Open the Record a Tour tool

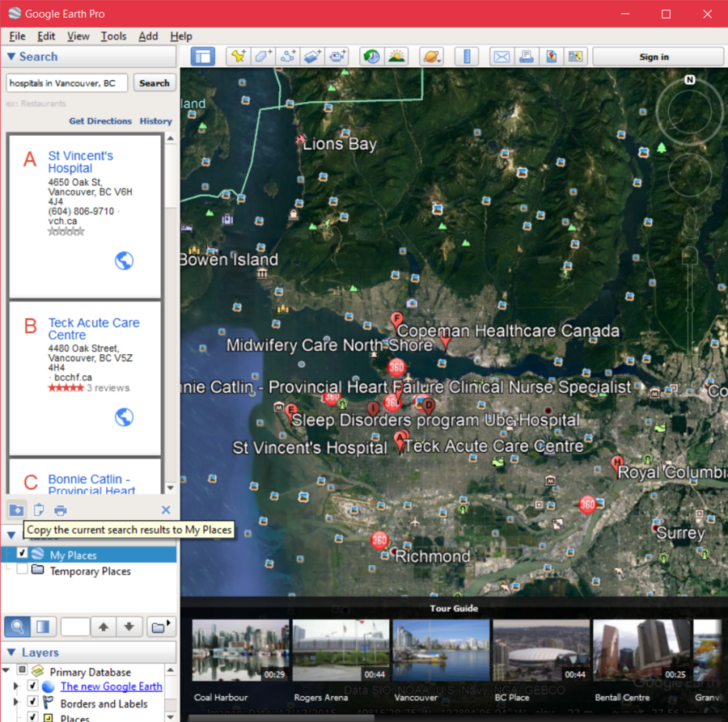(x=338, y=56)
